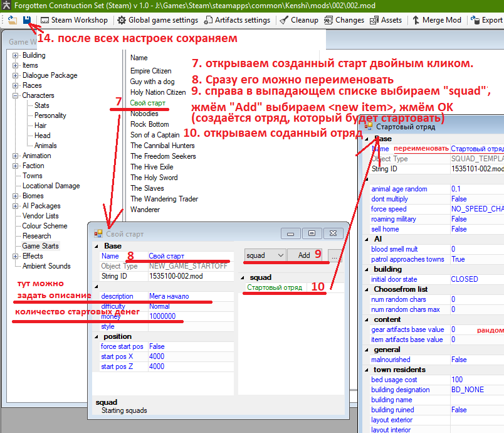Open Steam Workshop from toolbar
This screenshot has width=504, height=433.
pos(74,20)
